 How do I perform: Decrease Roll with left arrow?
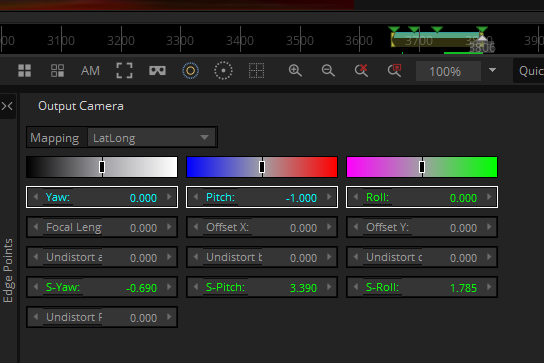356,197
